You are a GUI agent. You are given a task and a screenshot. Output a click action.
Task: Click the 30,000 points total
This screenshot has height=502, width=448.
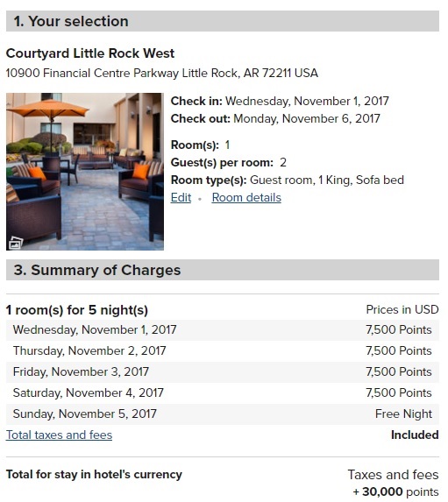(x=396, y=491)
